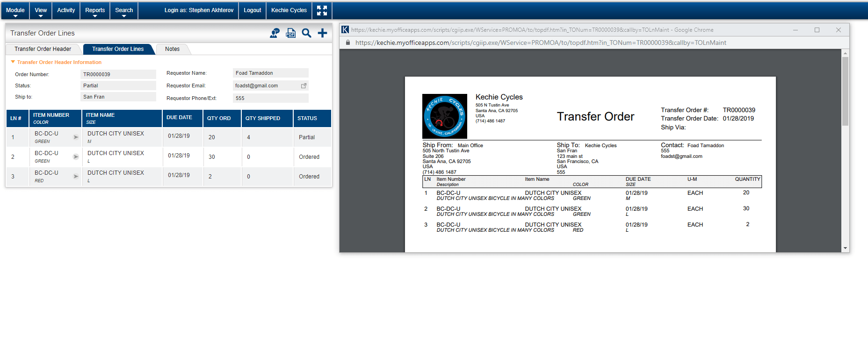The image size is (868, 349).
Task: Open the Activity menu item
Action: 66,10
